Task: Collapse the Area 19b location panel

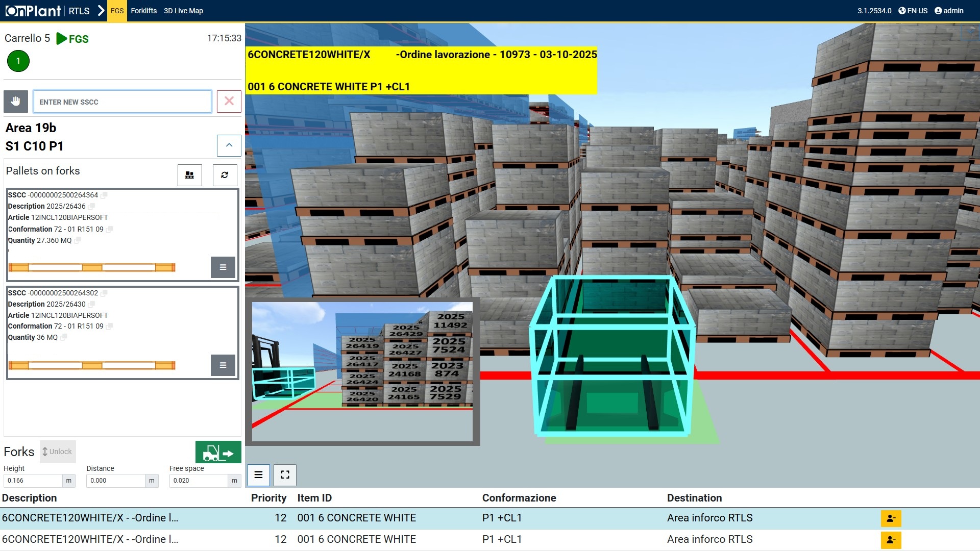Action: [x=229, y=145]
